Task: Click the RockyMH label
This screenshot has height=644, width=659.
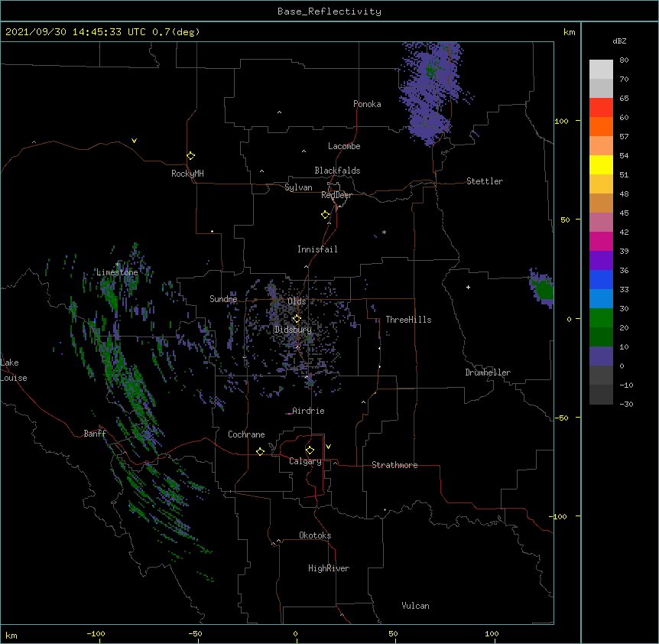Action: coord(187,174)
